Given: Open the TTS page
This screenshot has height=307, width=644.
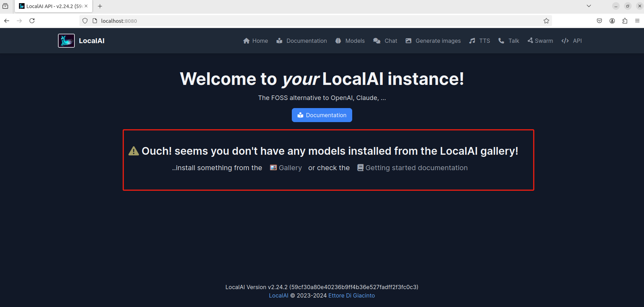Looking at the screenshot, I should pyautogui.click(x=480, y=41).
